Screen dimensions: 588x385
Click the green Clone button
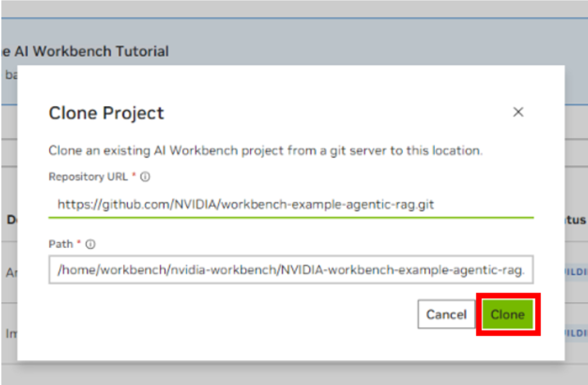click(x=507, y=314)
